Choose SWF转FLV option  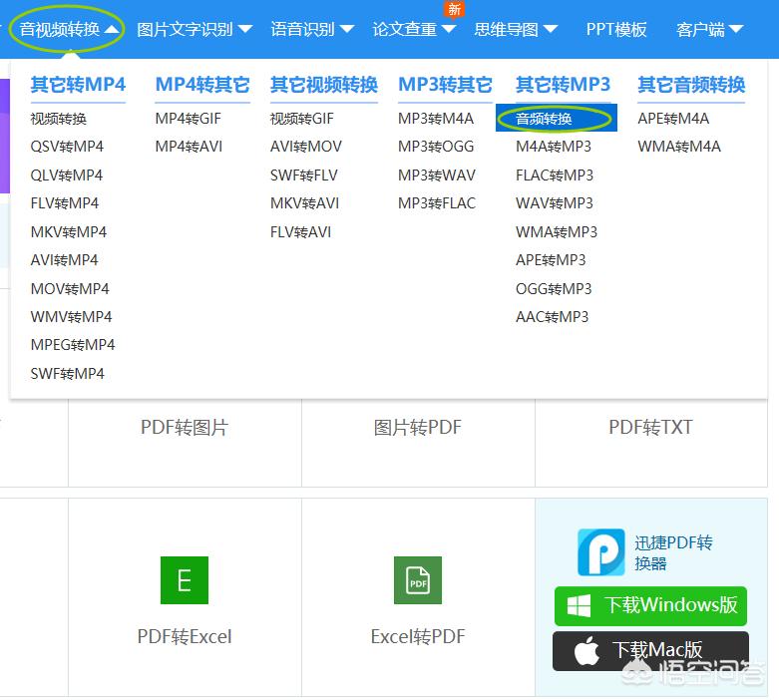coord(304,175)
